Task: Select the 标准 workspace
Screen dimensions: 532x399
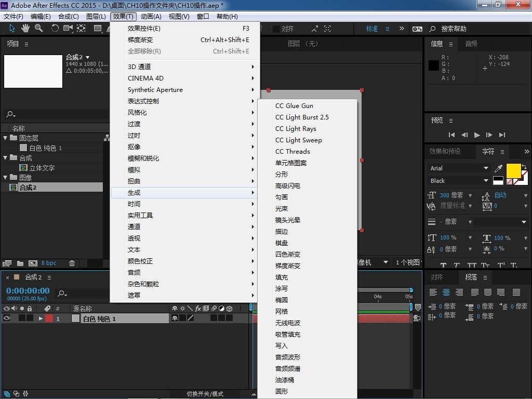Action: (372, 29)
